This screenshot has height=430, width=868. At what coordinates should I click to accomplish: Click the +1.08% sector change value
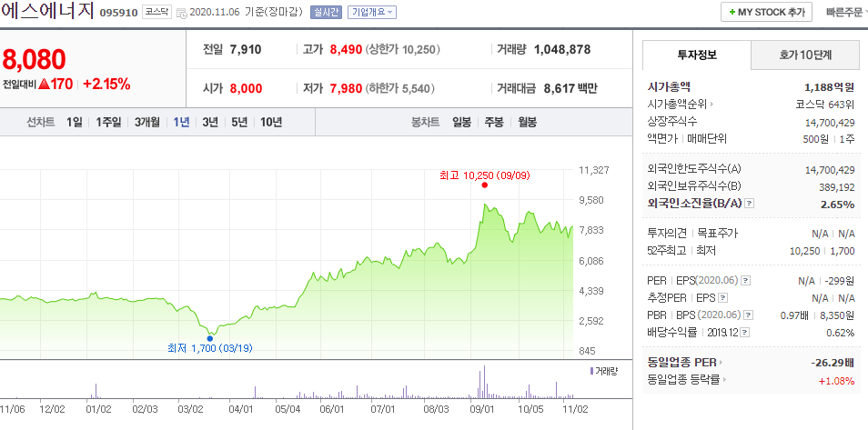[x=836, y=380]
